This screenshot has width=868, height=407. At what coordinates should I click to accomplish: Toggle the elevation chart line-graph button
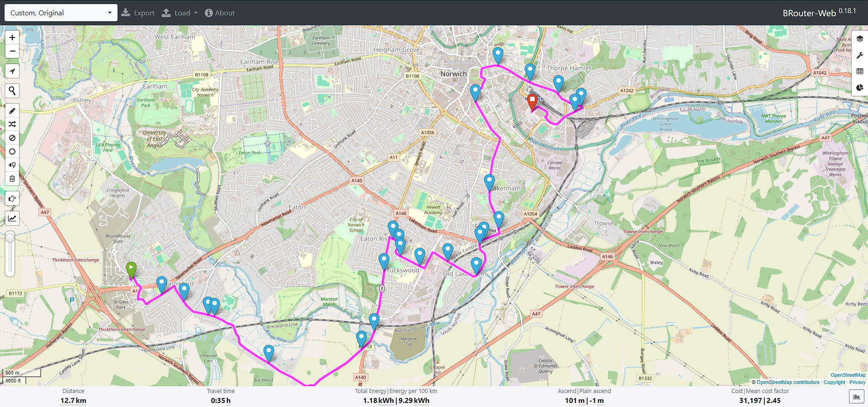click(12, 219)
